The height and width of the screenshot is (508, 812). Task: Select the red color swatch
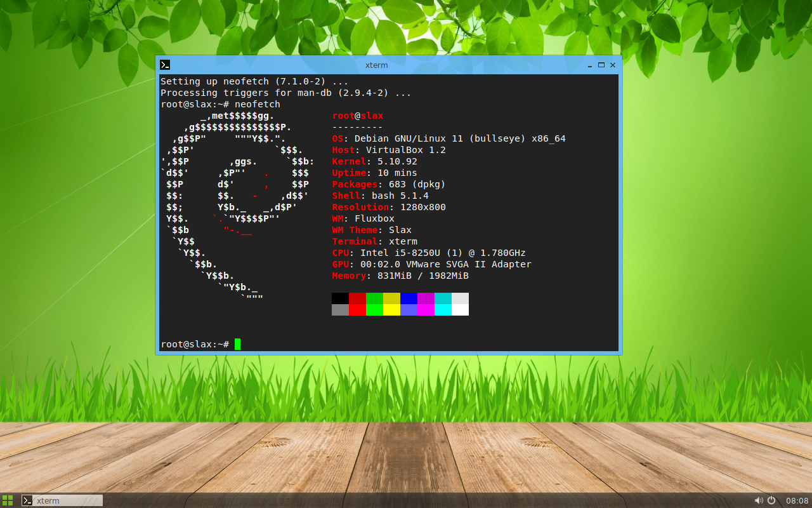point(357,298)
